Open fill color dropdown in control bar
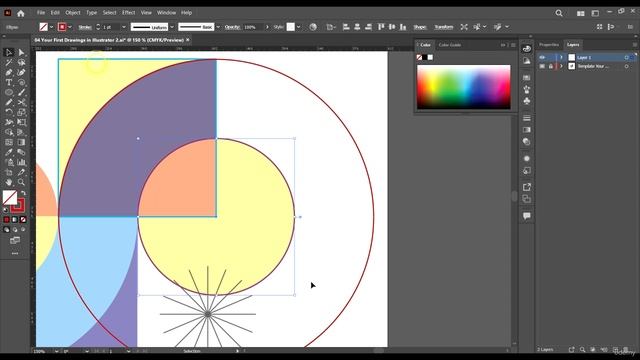Viewport: 640px width, 360px height. (51, 27)
